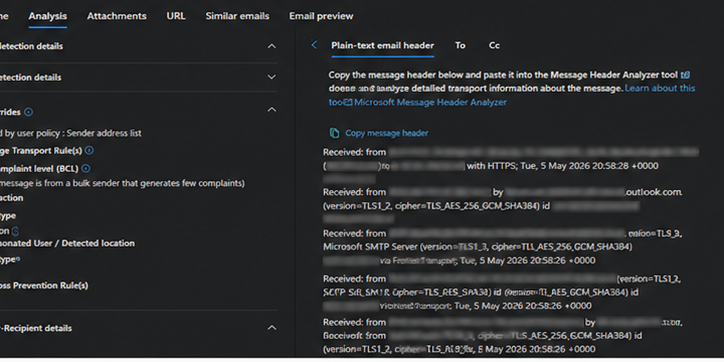
Task: Open the URL tab
Action: [176, 16]
